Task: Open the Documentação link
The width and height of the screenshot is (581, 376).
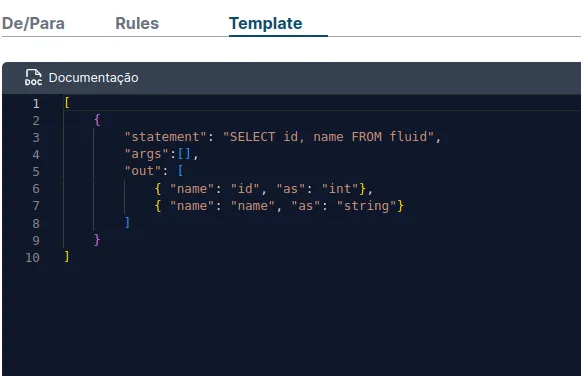Action: point(93,78)
